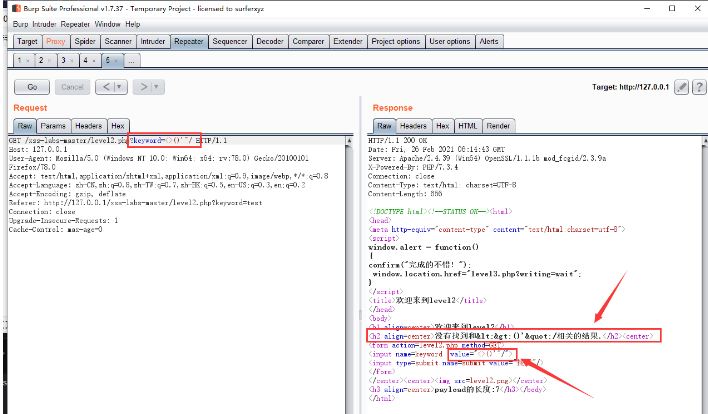Select the Response Raw tab
708x414 pixels.
tap(384, 126)
